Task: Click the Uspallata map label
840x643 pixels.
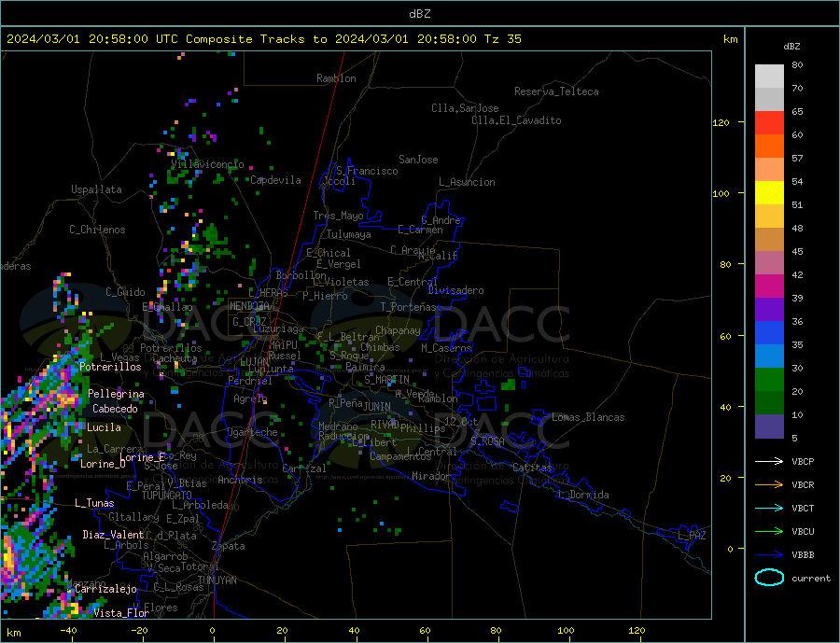Action: click(x=96, y=189)
